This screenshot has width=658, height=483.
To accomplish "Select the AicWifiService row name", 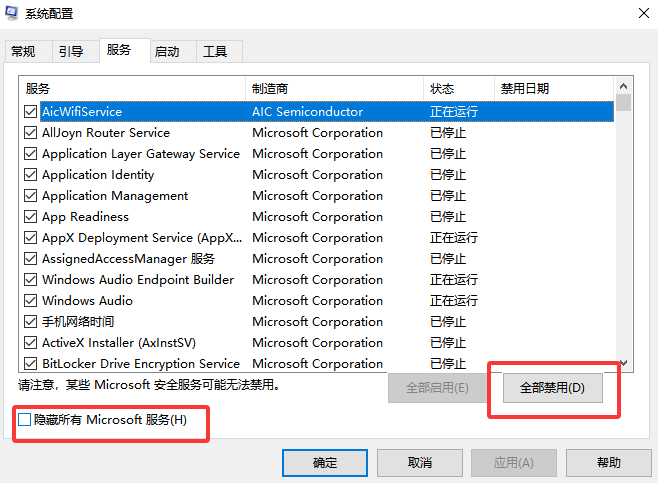I will point(82,112).
